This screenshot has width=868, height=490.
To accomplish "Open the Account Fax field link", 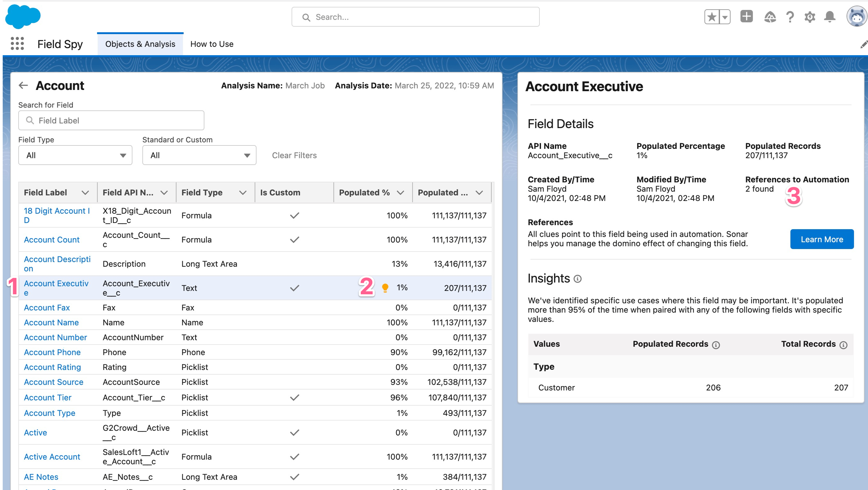I will point(47,308).
